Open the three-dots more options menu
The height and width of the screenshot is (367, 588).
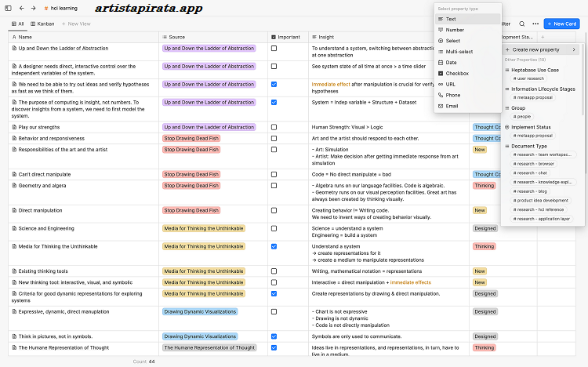click(535, 24)
